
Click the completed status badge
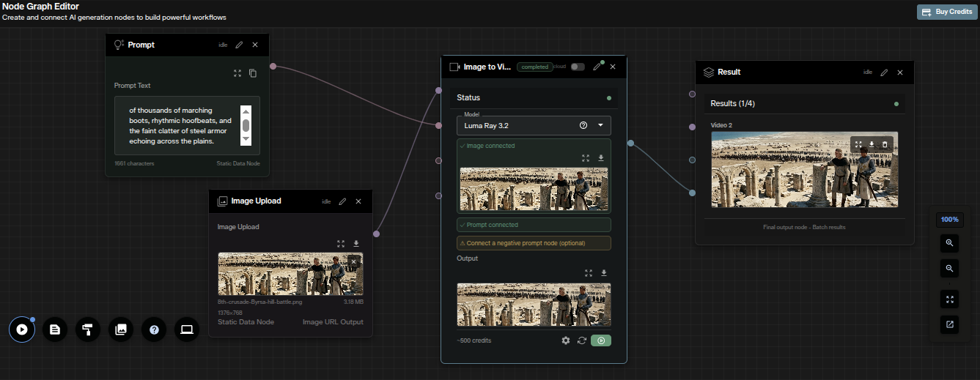tap(534, 67)
